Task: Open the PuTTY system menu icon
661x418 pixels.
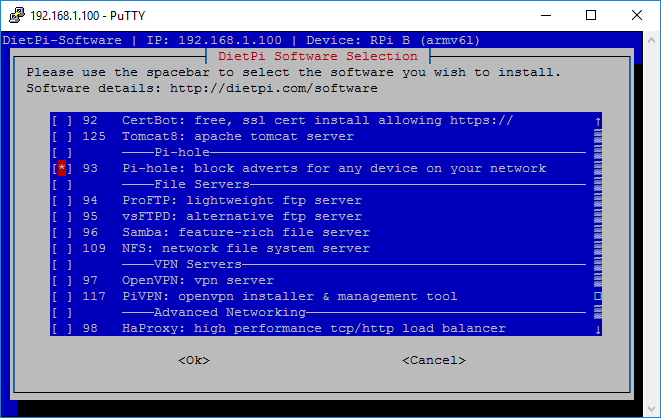Action: coord(17,15)
